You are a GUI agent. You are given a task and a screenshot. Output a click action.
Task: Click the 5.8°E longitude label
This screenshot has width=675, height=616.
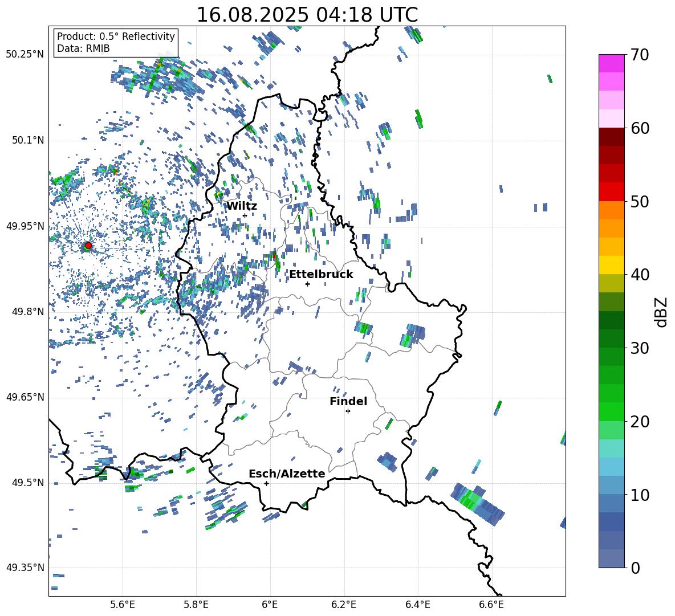coord(196,605)
